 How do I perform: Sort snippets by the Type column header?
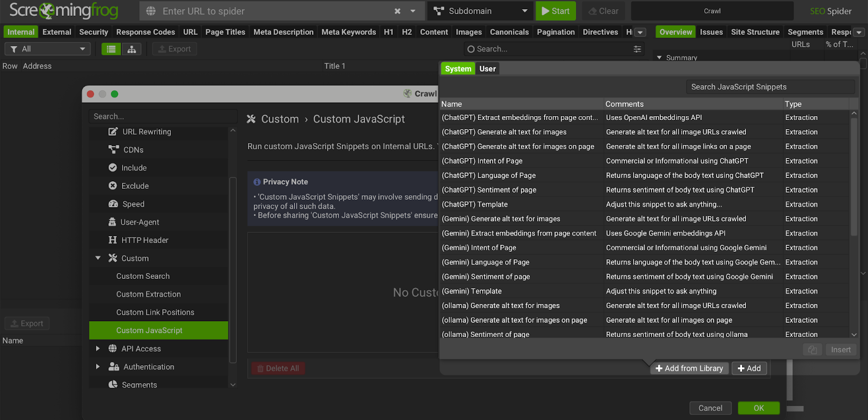tap(816, 104)
